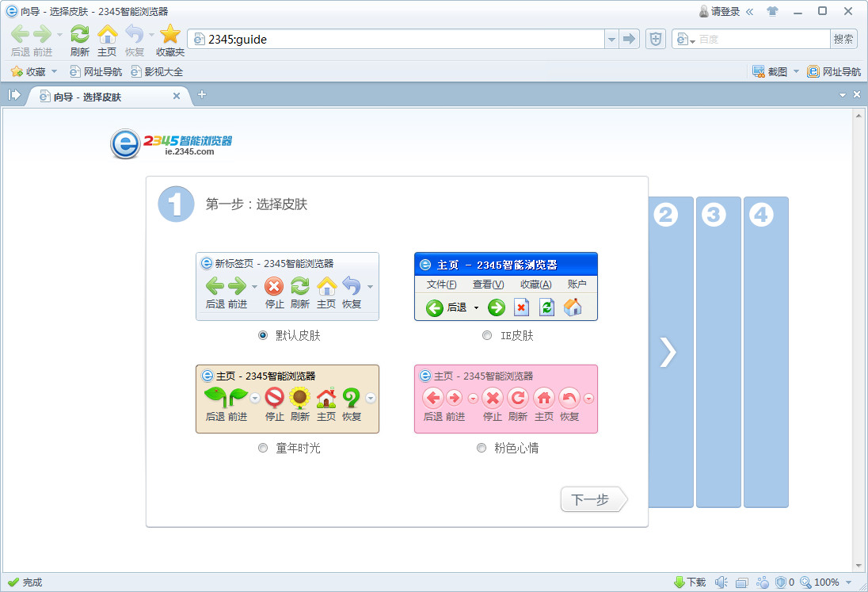Open the zoom level dropdown beside 100%

849,582
